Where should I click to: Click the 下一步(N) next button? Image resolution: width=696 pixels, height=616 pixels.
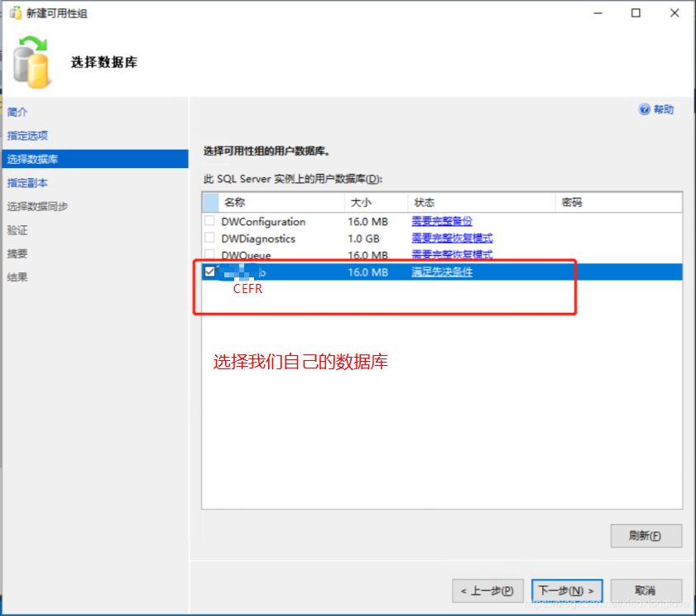[x=567, y=590]
